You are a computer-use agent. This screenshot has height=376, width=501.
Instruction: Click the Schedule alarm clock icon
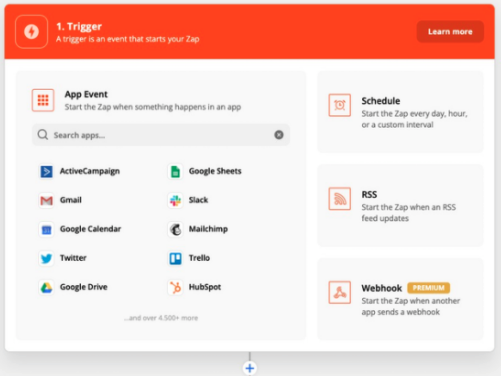point(340,105)
